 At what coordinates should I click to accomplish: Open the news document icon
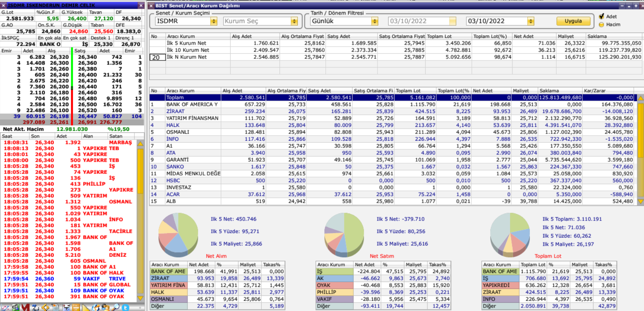(x=55, y=307)
